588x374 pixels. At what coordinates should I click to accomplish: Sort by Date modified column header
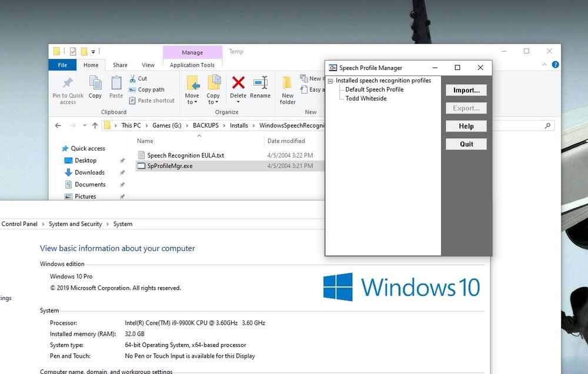[286, 141]
